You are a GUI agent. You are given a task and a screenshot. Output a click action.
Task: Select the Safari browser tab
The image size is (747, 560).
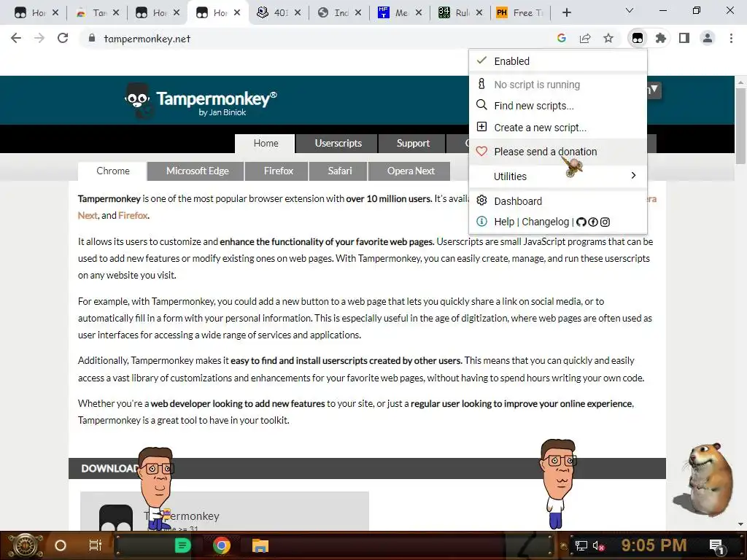point(339,171)
